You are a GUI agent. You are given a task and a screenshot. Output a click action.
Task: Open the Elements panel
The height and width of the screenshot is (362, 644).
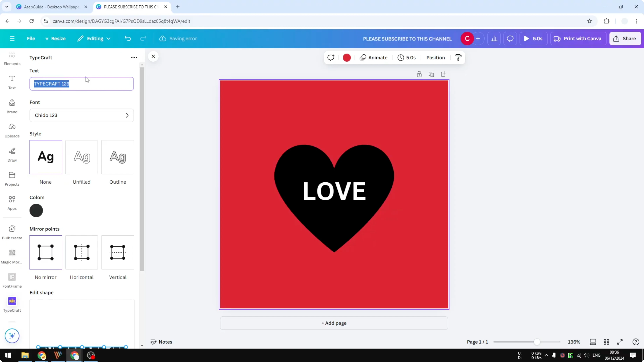click(12, 59)
